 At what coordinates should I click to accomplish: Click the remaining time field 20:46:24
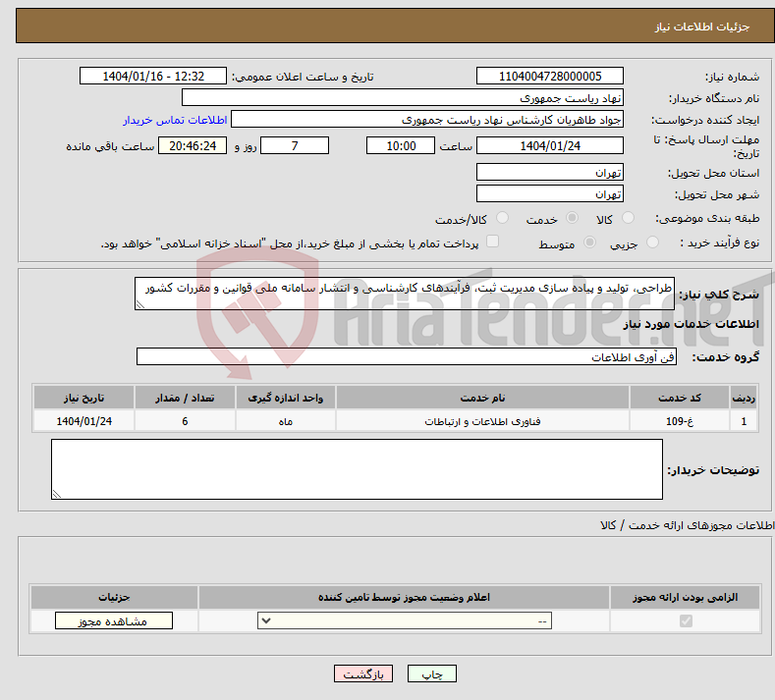193,145
